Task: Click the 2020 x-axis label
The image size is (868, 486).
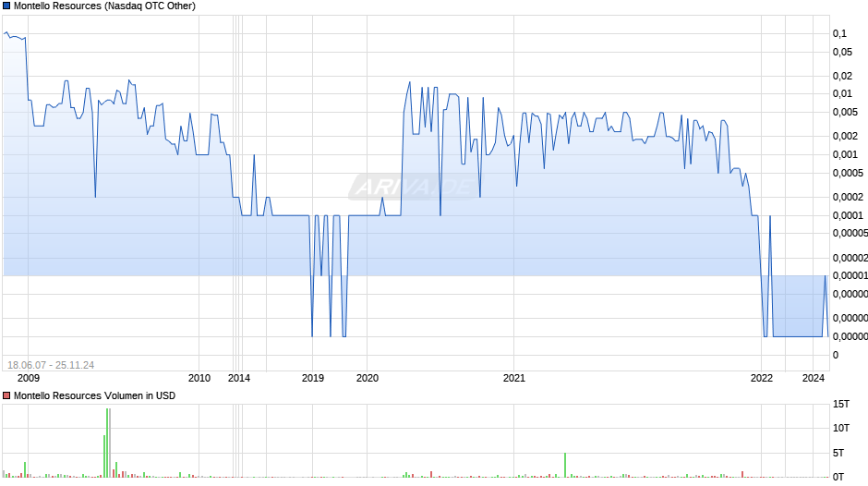Action: [x=368, y=378]
